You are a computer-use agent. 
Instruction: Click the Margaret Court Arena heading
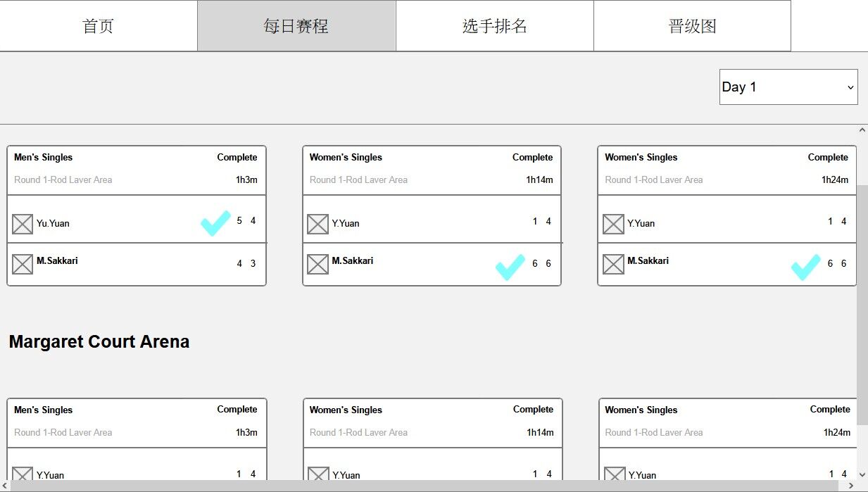(x=99, y=342)
